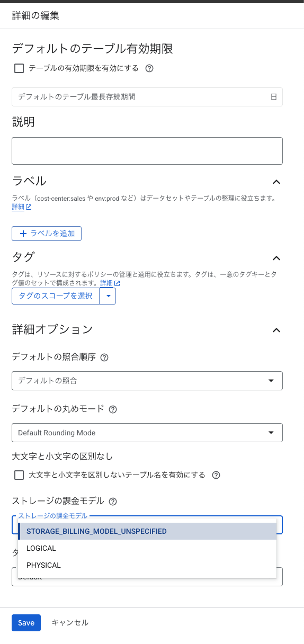Click the blue Save button
304x644 pixels.
pos(26,623)
